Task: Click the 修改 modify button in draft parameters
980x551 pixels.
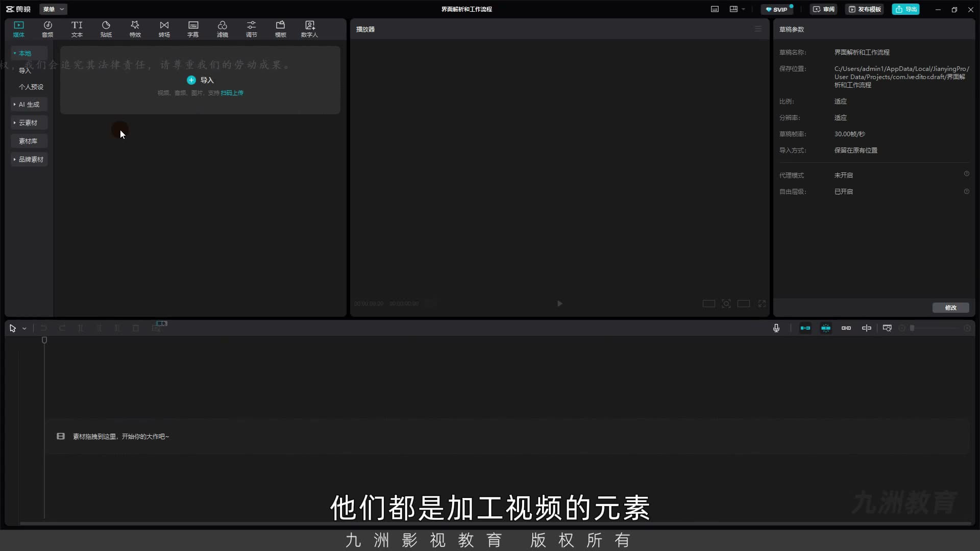Action: coord(950,308)
